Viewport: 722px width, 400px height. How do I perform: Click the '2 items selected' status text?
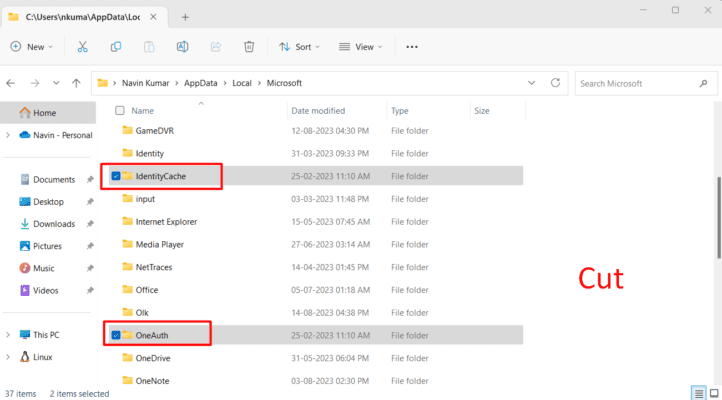[79, 394]
